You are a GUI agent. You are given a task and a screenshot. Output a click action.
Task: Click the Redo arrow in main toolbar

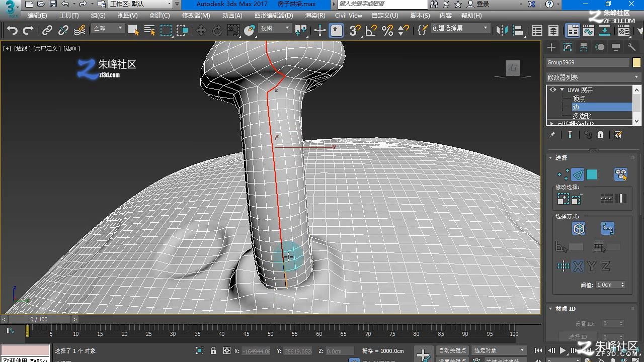click(x=28, y=31)
